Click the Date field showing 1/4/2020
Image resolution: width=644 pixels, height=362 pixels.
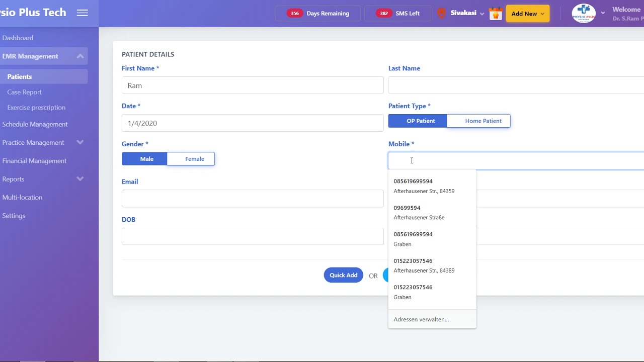(253, 123)
